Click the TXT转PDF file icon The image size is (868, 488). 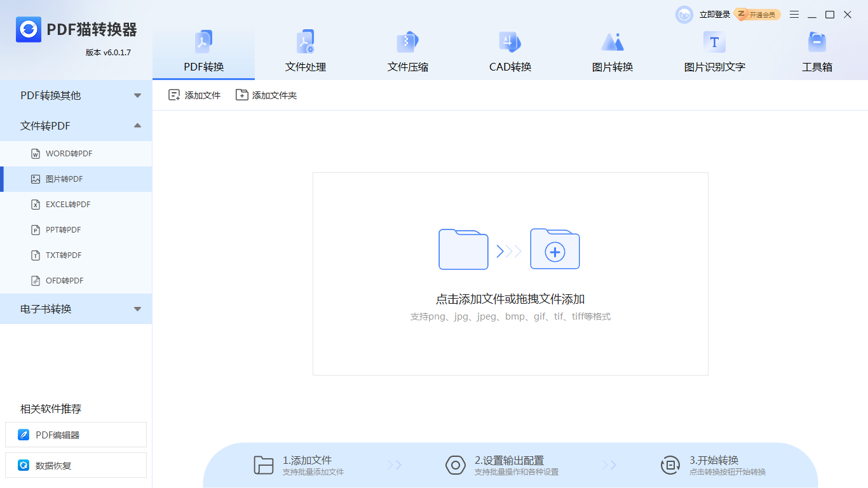[36, 255]
